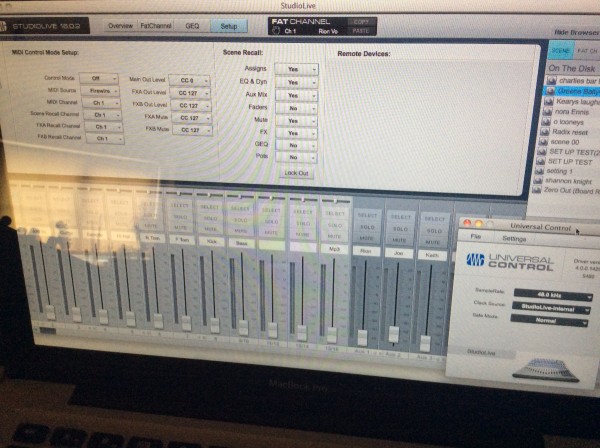This screenshot has height=448, width=600.
Task: Click the 'o looneys' scene icon
Action: (x=546, y=122)
